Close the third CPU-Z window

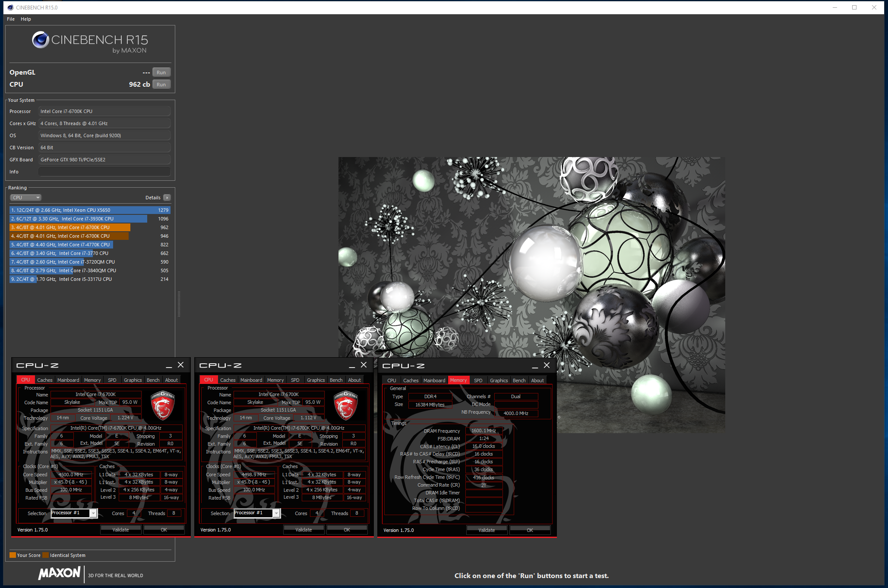pos(547,365)
